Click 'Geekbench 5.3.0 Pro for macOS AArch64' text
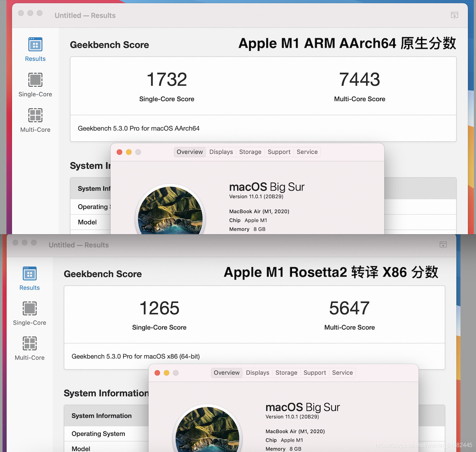This screenshot has height=452, width=476. [139, 129]
